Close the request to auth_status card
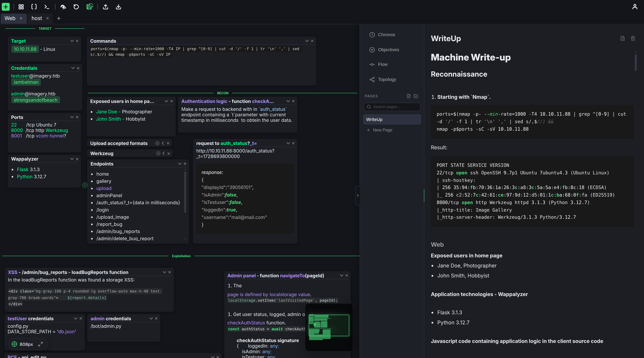 293,143
